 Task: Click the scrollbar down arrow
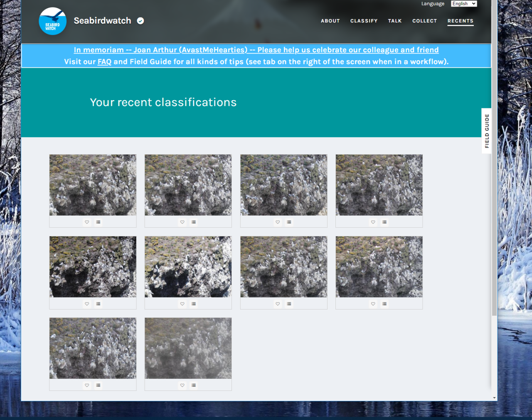494,398
